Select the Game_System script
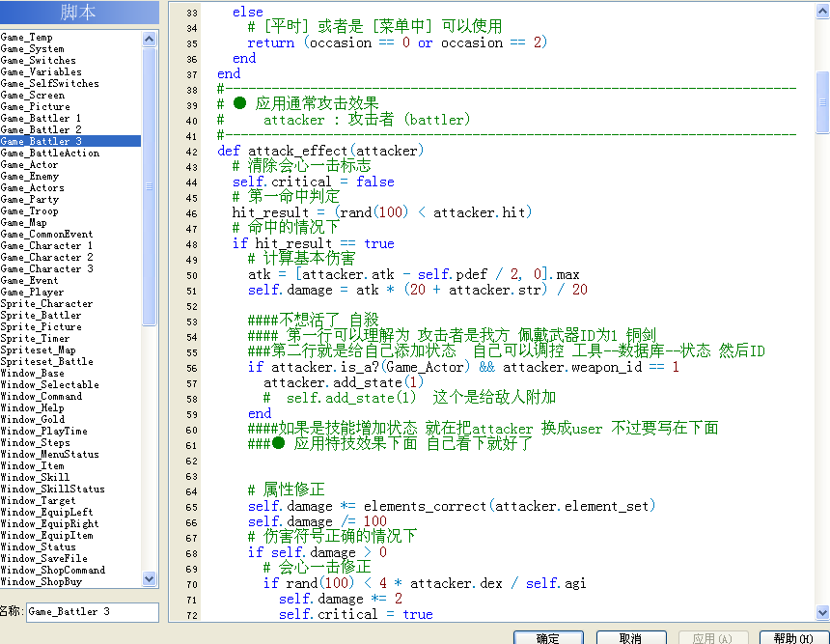The image size is (830, 644). point(32,48)
